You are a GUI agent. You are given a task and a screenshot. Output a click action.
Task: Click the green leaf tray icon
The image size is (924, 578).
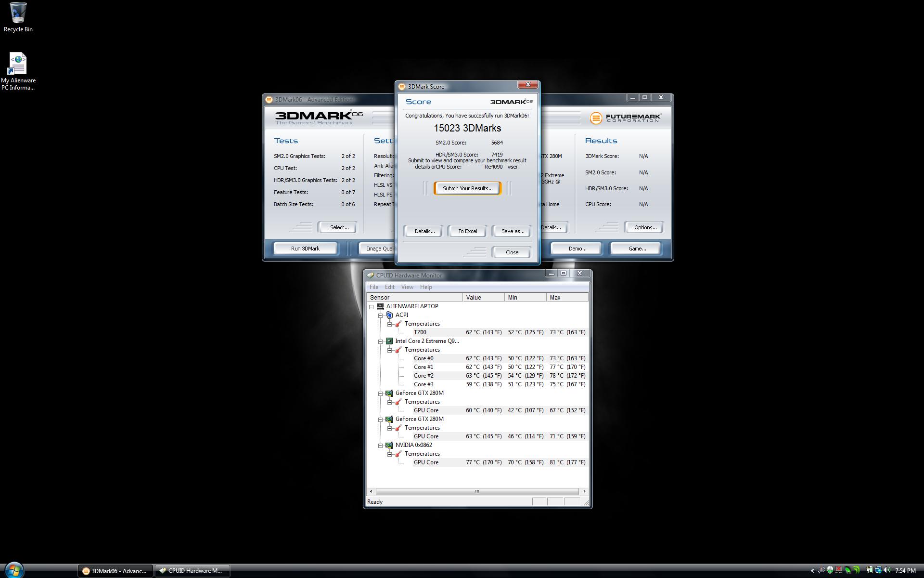pyautogui.click(x=848, y=570)
